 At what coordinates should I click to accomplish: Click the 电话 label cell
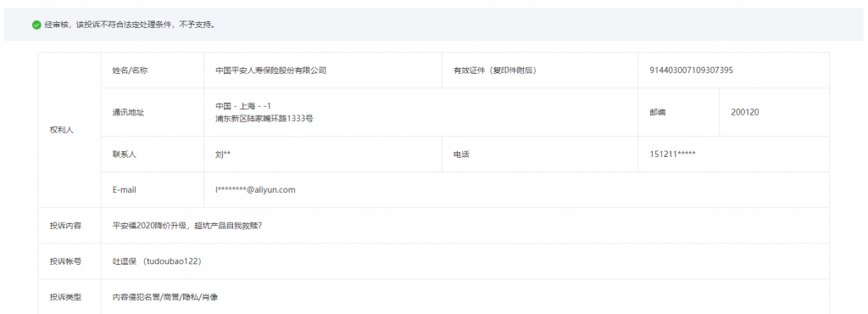pyautogui.click(x=540, y=154)
